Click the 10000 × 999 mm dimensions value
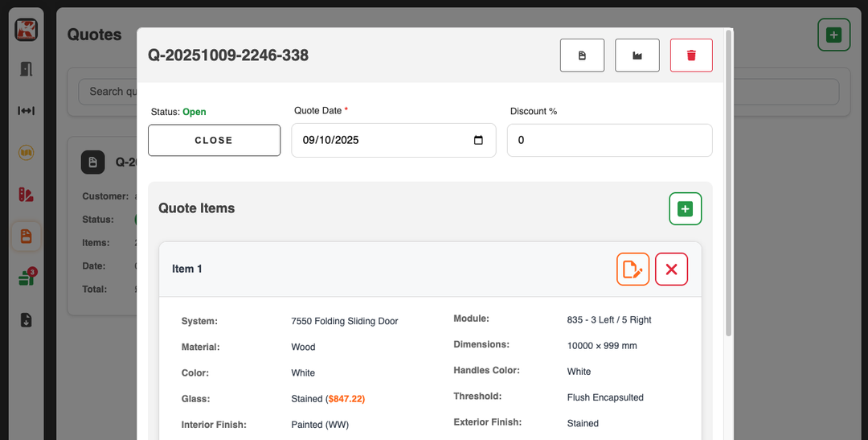The image size is (868, 440). point(602,346)
